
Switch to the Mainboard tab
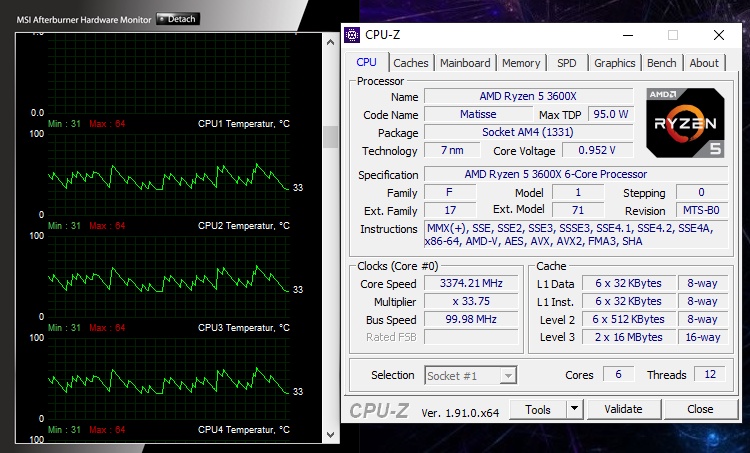coord(465,63)
